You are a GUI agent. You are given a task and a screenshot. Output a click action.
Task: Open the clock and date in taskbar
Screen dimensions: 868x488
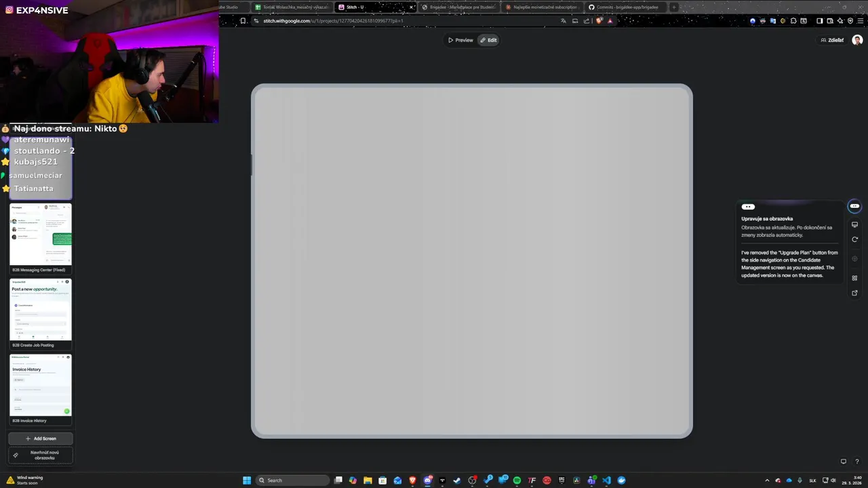pos(852,481)
